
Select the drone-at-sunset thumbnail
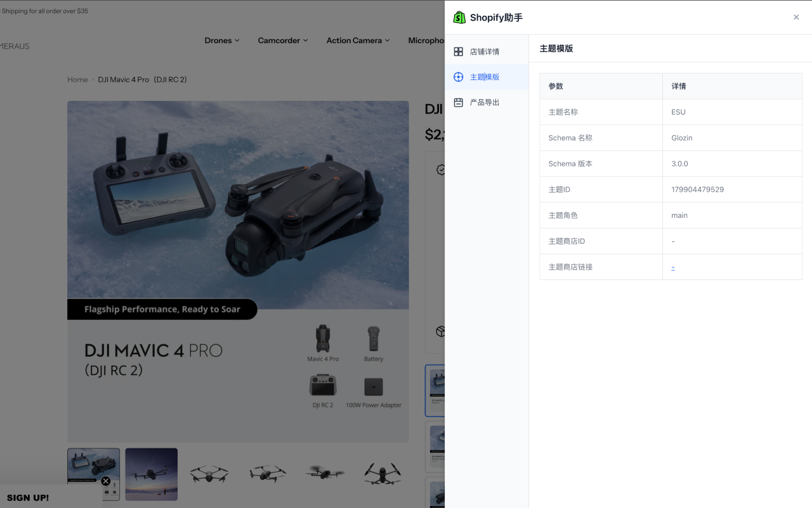click(151, 474)
